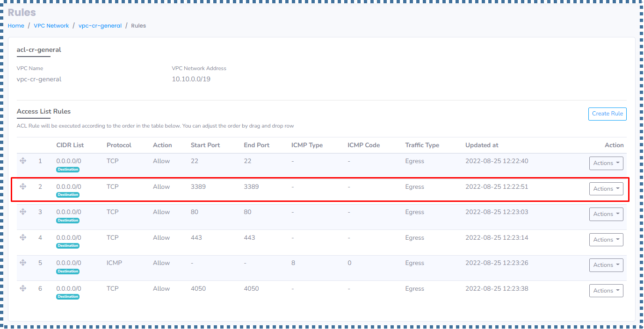644x329 pixels.
Task: Click the move handle icon on row 3
Action: (x=23, y=212)
